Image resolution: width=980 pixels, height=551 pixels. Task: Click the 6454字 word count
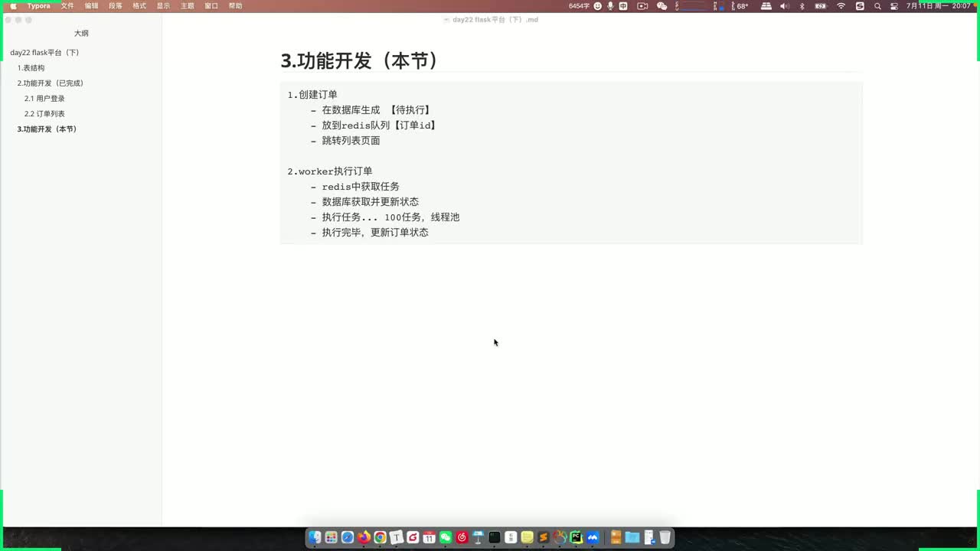click(x=579, y=5)
